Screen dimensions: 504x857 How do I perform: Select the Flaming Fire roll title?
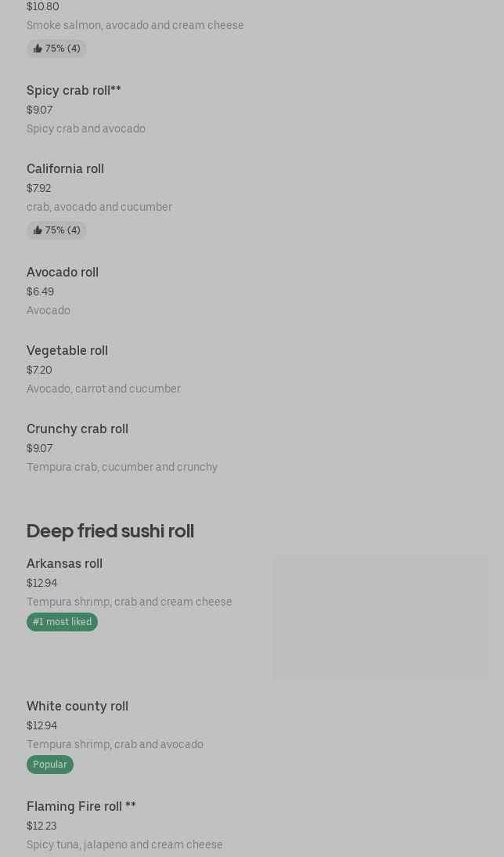81,807
